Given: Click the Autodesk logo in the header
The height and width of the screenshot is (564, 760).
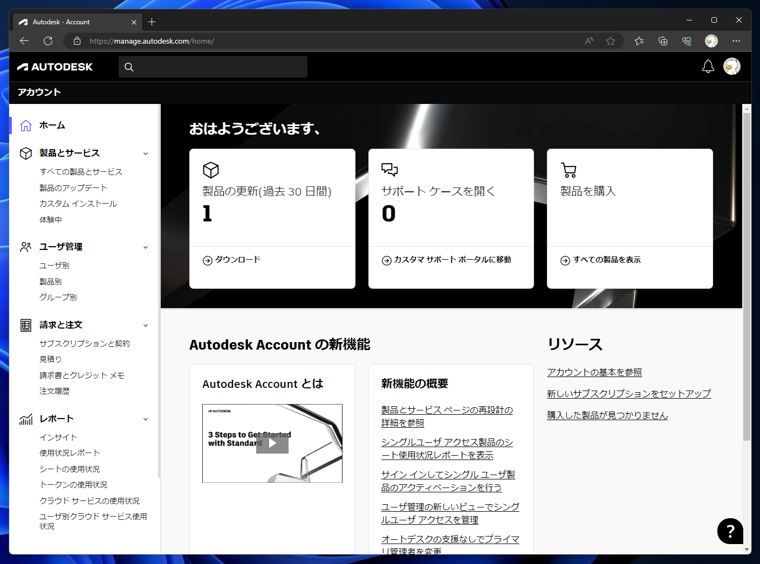Looking at the screenshot, I should click(55, 67).
